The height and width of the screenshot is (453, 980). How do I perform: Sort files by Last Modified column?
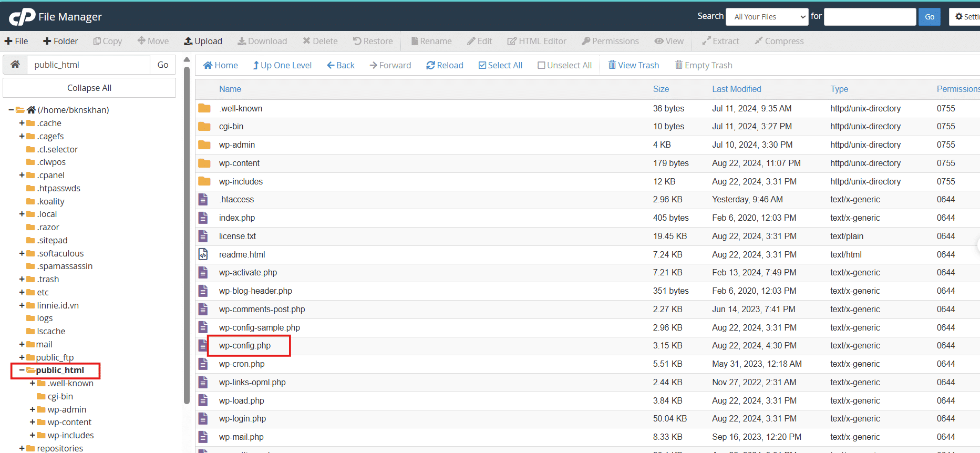[736, 89]
